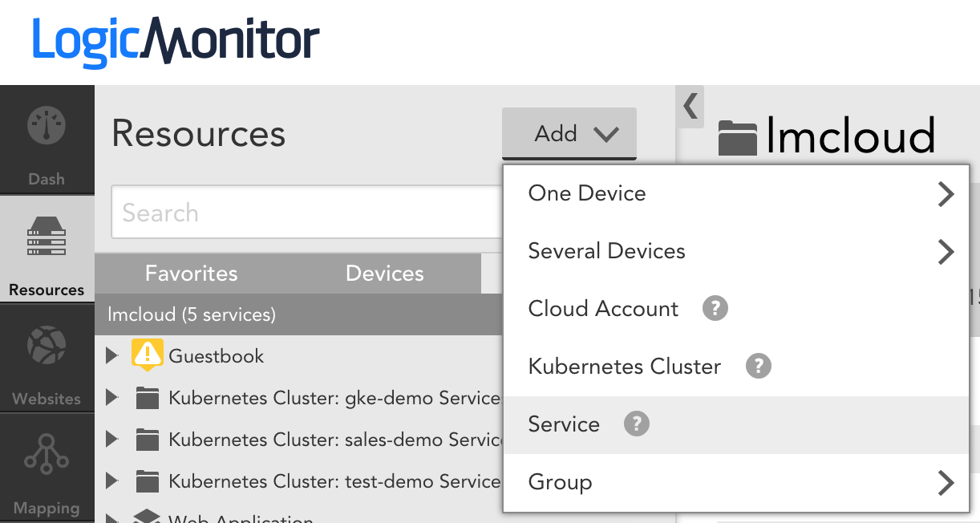Click into the Search resources field

(x=307, y=213)
